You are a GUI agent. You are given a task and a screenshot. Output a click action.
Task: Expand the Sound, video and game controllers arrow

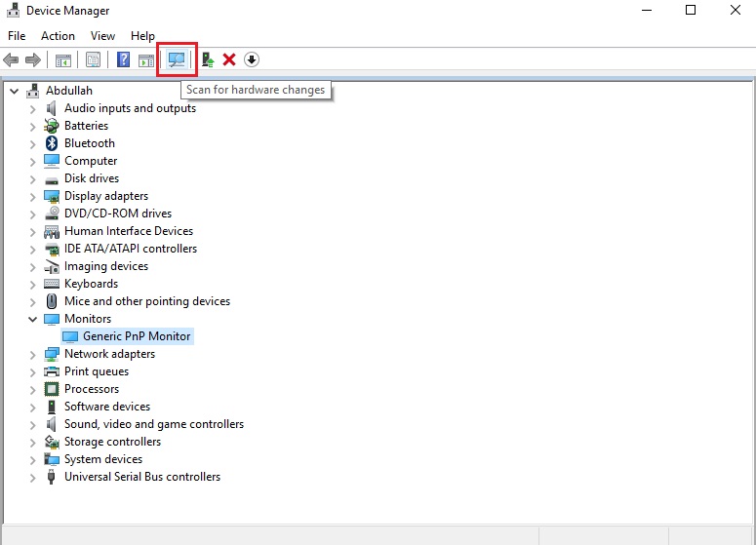coord(32,424)
